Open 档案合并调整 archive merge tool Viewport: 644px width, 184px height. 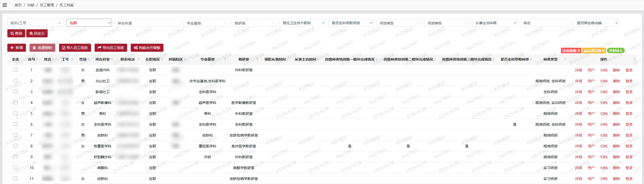pyautogui.click(x=147, y=48)
